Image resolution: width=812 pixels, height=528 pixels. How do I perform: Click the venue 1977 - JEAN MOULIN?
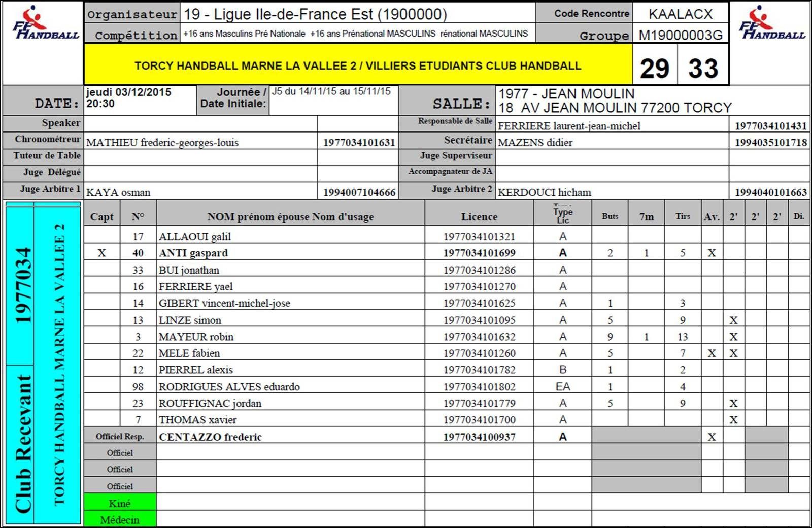(x=566, y=94)
